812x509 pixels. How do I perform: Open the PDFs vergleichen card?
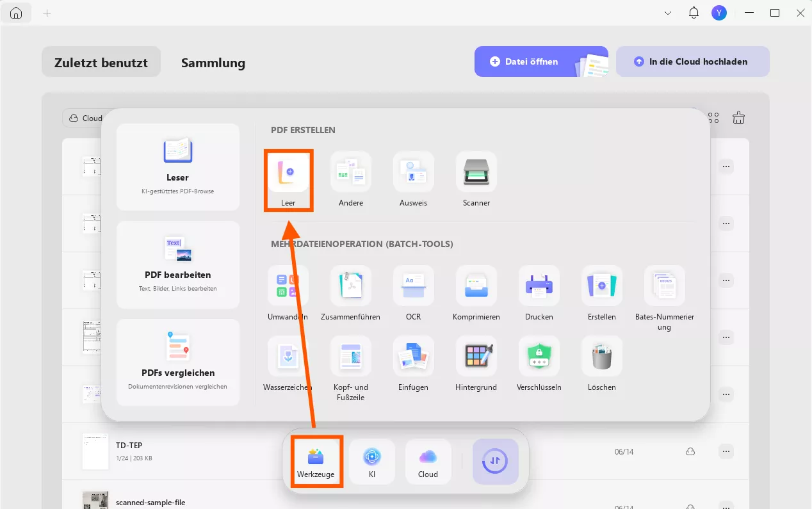tap(178, 362)
